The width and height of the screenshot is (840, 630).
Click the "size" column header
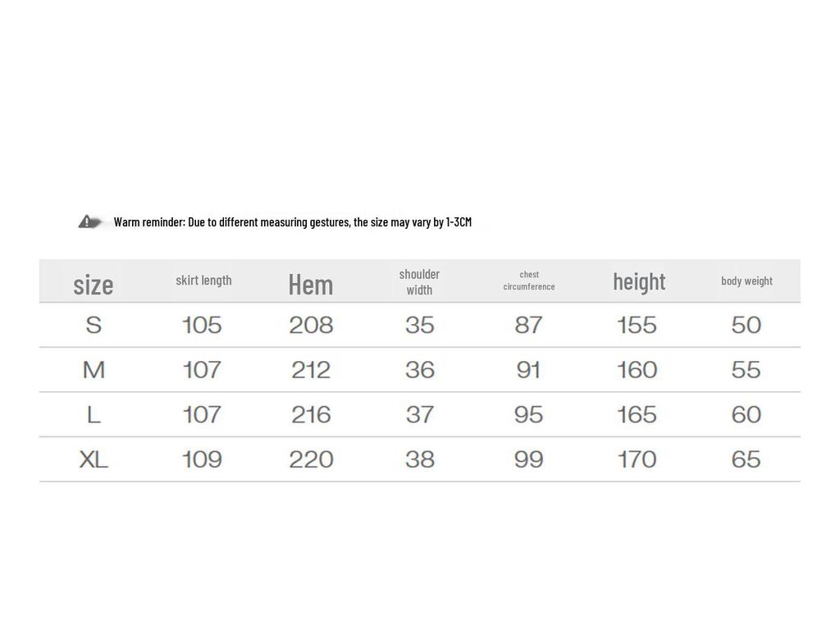(94, 284)
